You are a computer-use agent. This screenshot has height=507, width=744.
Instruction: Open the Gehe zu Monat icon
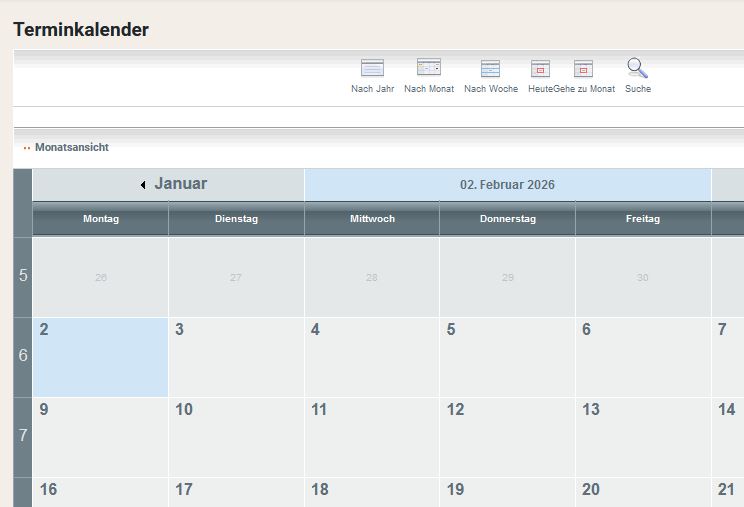point(584,69)
